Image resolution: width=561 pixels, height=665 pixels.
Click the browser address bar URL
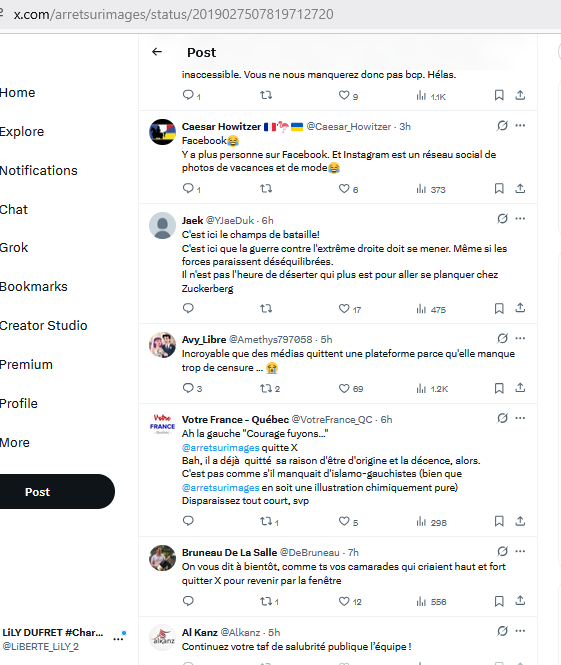(x=173, y=14)
